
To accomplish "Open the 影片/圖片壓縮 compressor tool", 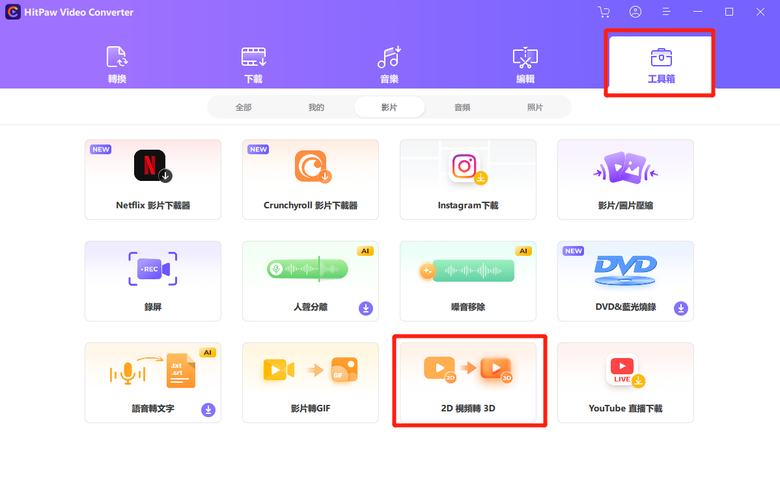I will click(x=626, y=179).
